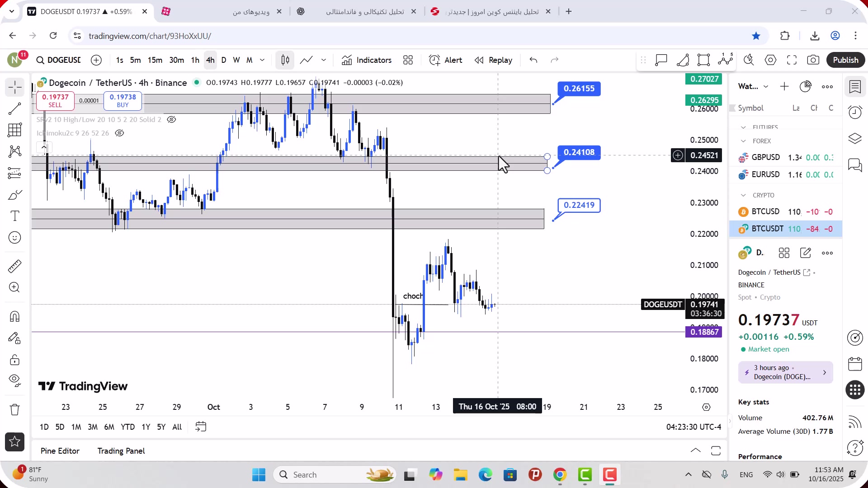Open the candlestick chart type selector
868x488 pixels.
click(x=285, y=60)
